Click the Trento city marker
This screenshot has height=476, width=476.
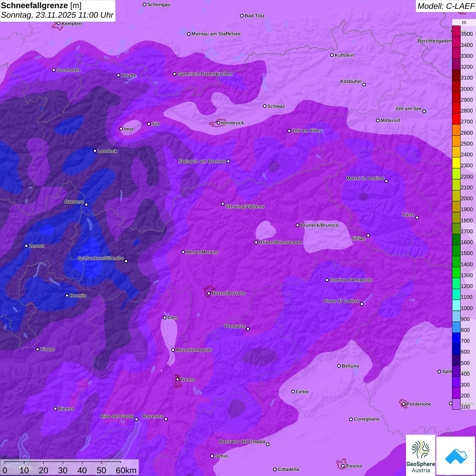click(177, 379)
